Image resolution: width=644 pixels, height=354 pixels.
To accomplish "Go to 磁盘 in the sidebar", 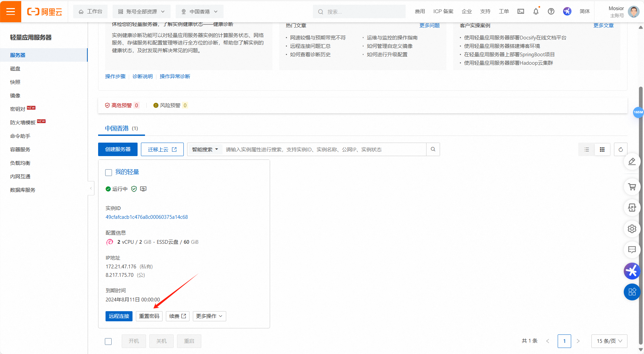I will pos(15,69).
